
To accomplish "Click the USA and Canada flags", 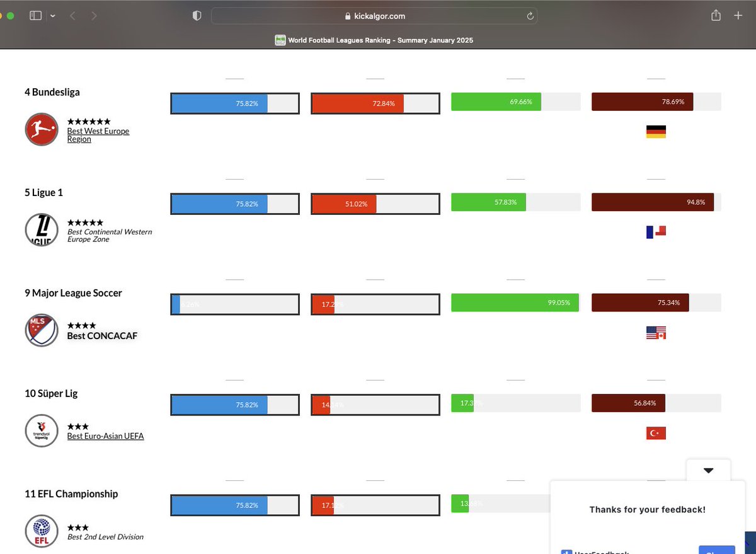I will click(x=656, y=333).
